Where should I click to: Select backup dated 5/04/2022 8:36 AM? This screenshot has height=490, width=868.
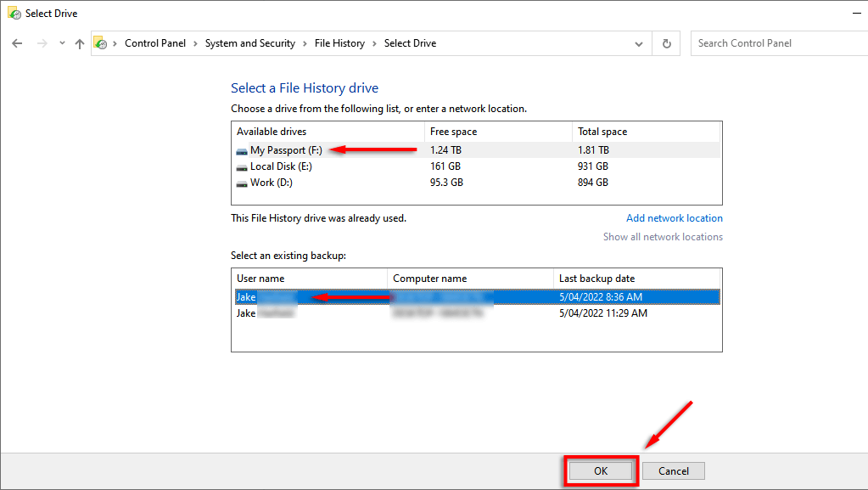[599, 297]
